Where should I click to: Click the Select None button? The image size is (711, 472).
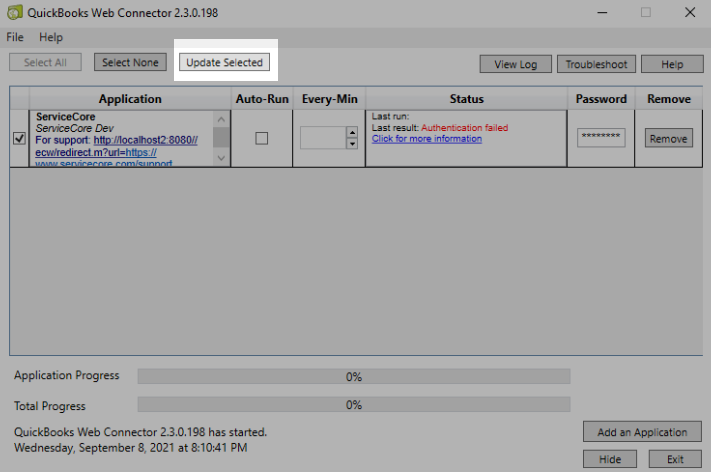point(130,62)
